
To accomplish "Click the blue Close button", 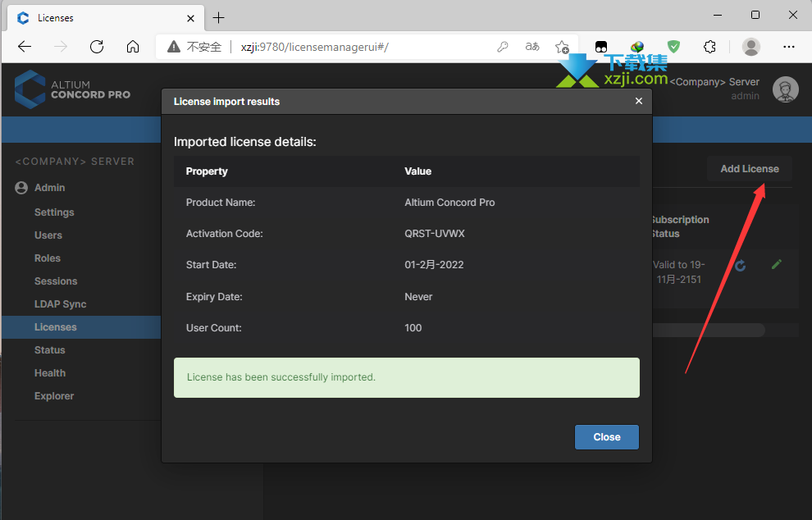I will [606, 437].
